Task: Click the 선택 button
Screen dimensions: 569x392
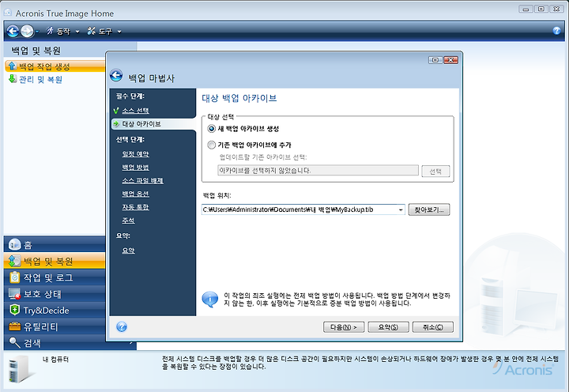Action: point(435,171)
